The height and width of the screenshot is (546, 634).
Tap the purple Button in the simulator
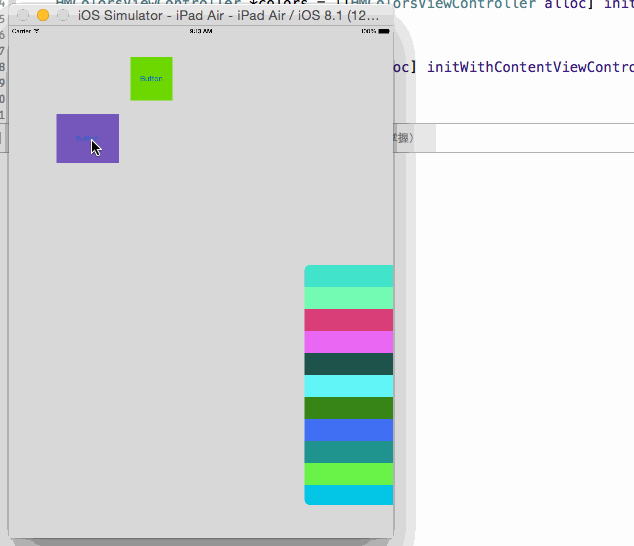(88, 138)
